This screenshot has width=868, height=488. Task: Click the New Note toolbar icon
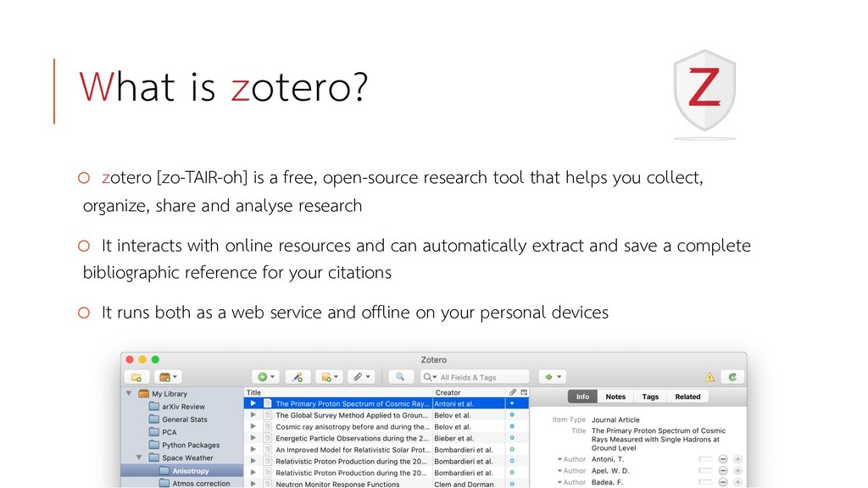[330, 377]
